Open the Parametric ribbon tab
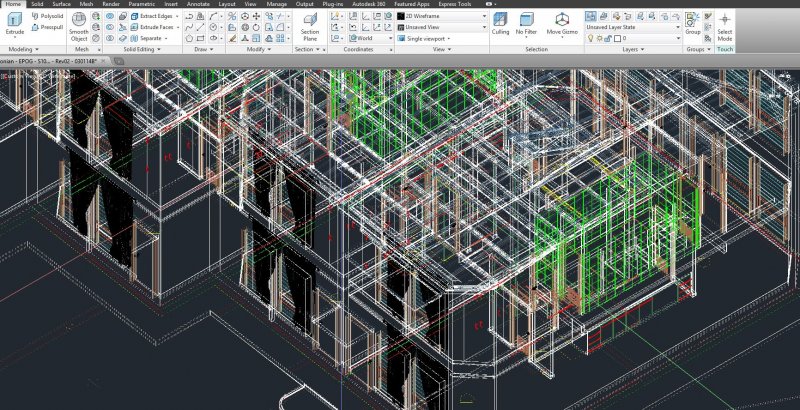This screenshot has height=410, width=800. coord(142,4)
